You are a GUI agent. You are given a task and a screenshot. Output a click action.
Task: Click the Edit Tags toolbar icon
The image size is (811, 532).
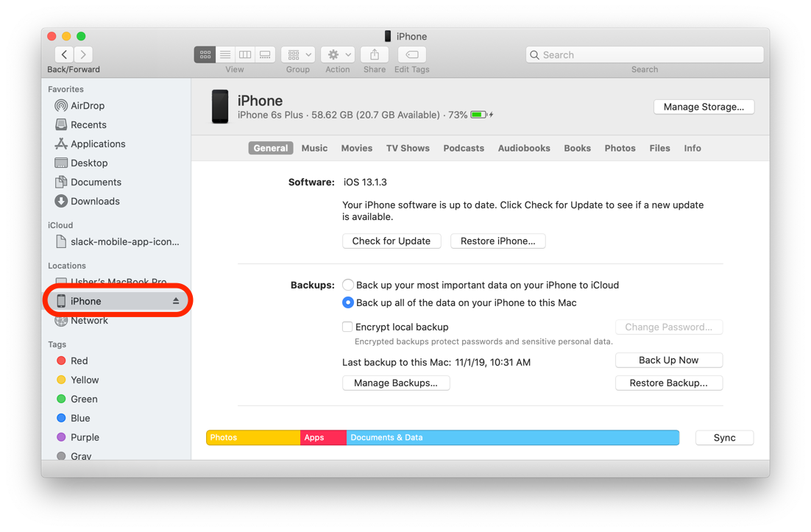[x=411, y=54]
